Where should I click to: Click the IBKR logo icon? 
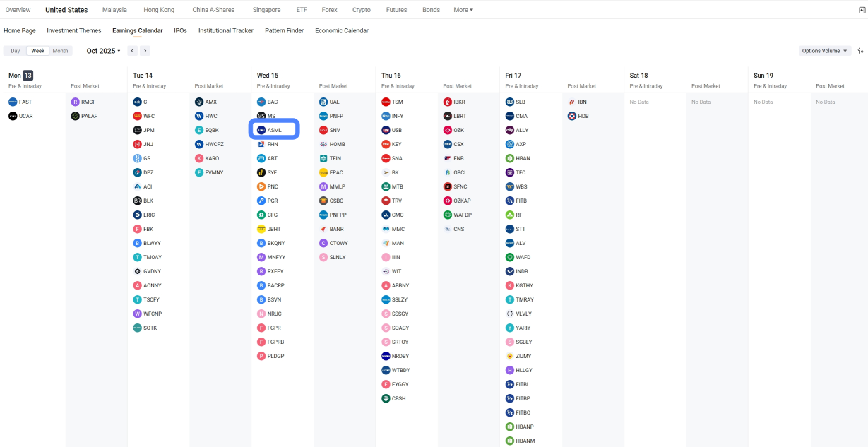pyautogui.click(x=448, y=102)
